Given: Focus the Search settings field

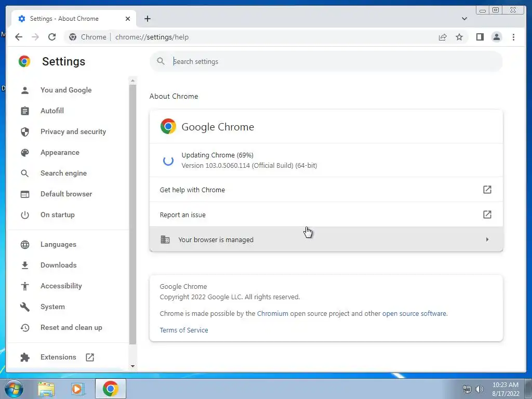Looking at the screenshot, I should click(x=326, y=61).
